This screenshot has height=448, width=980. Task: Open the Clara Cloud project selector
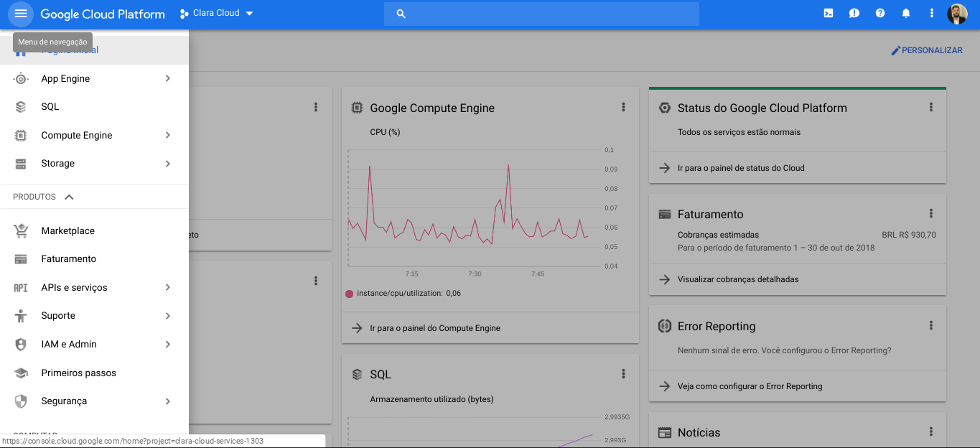pos(217,13)
